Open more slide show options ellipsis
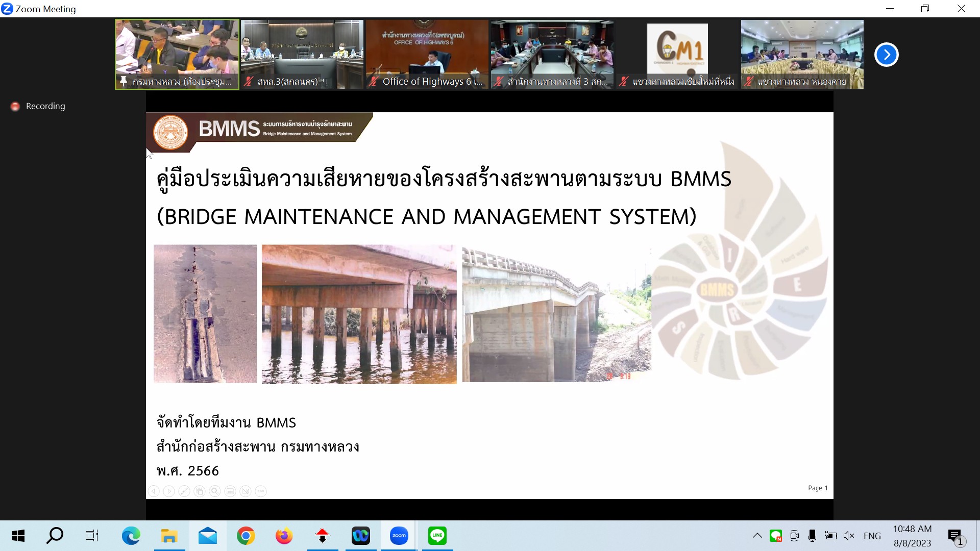The height and width of the screenshot is (551, 980). tap(261, 491)
